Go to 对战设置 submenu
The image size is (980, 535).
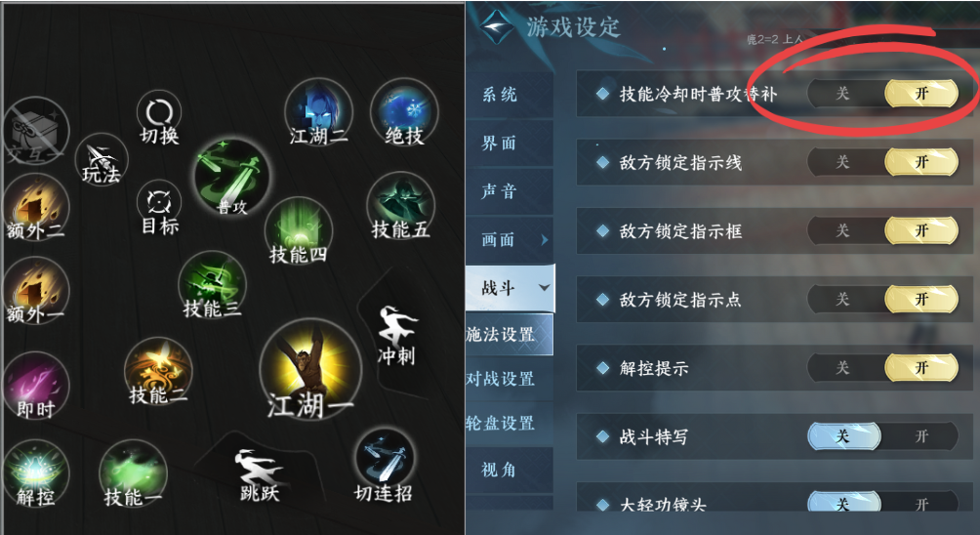pos(501,379)
